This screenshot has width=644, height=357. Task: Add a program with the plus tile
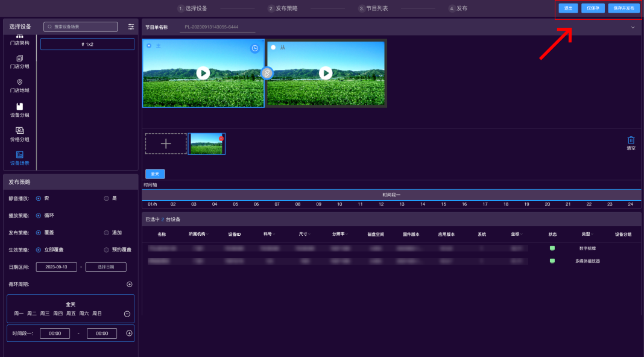pyautogui.click(x=166, y=144)
